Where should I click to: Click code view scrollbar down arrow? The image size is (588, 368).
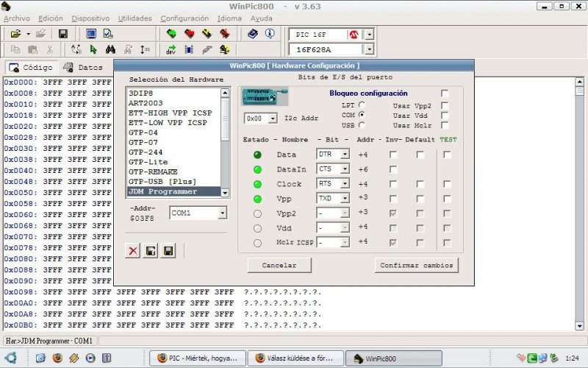(x=579, y=326)
